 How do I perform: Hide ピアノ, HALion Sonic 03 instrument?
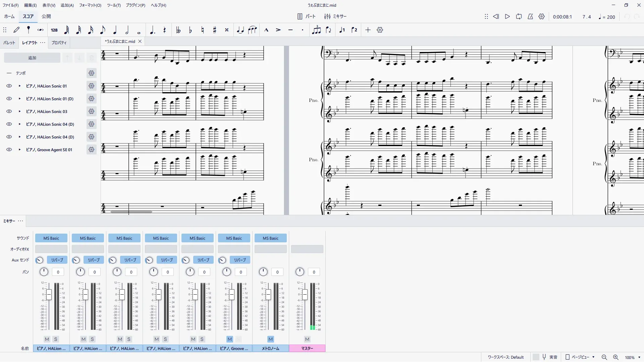[x=9, y=112]
